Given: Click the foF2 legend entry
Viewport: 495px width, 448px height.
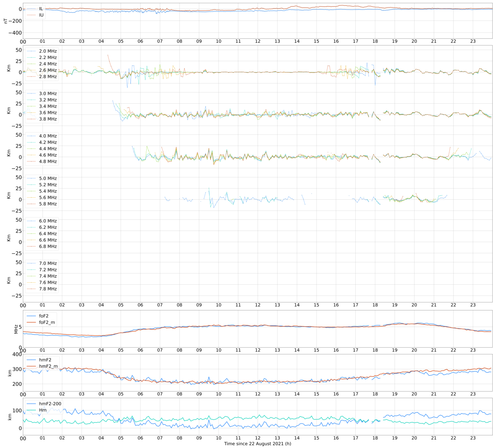Looking at the screenshot, I should click(43, 316).
